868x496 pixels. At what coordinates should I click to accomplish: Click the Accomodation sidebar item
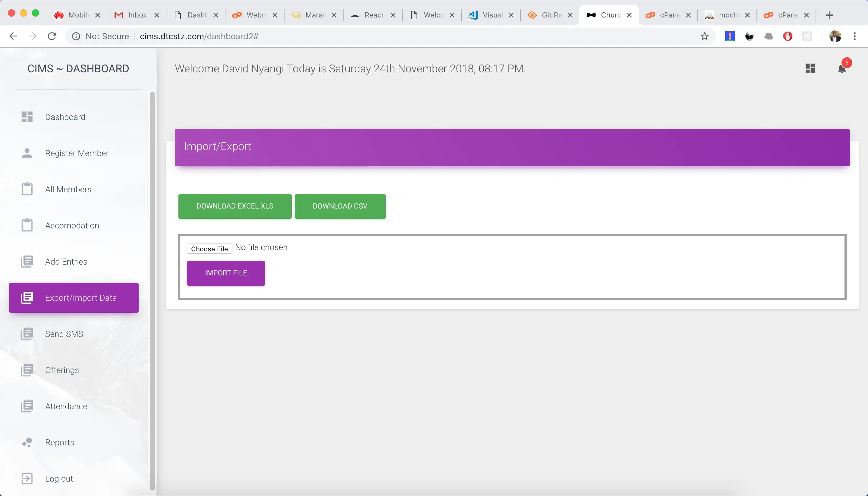pos(71,225)
